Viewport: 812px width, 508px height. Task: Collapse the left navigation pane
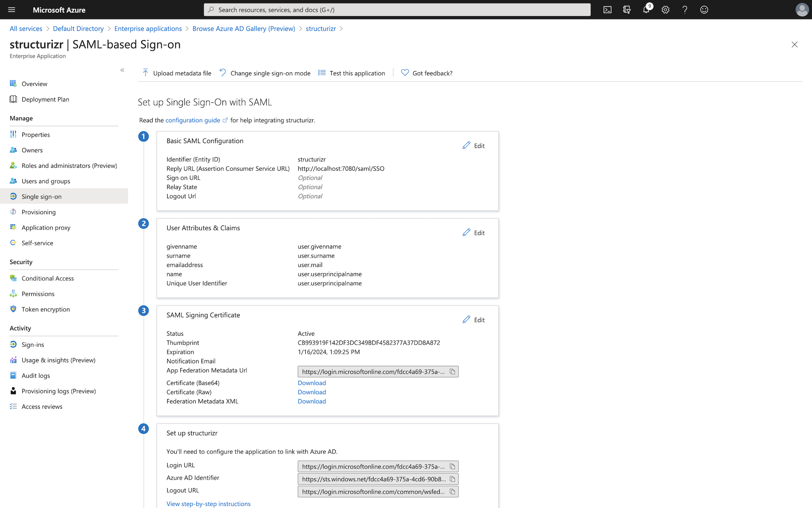[122, 70]
